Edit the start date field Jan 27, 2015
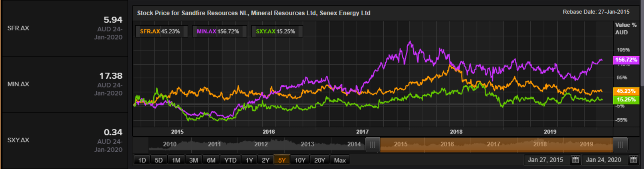 pyautogui.click(x=546, y=160)
